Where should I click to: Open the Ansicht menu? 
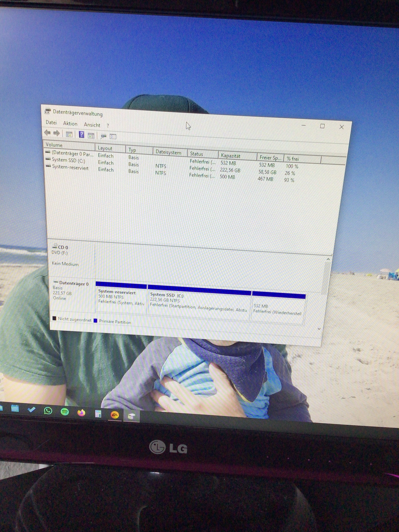click(92, 125)
